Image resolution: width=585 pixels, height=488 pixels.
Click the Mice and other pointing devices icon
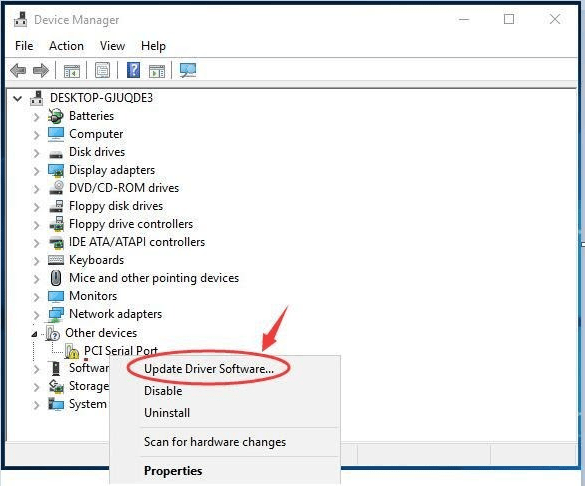click(56, 278)
